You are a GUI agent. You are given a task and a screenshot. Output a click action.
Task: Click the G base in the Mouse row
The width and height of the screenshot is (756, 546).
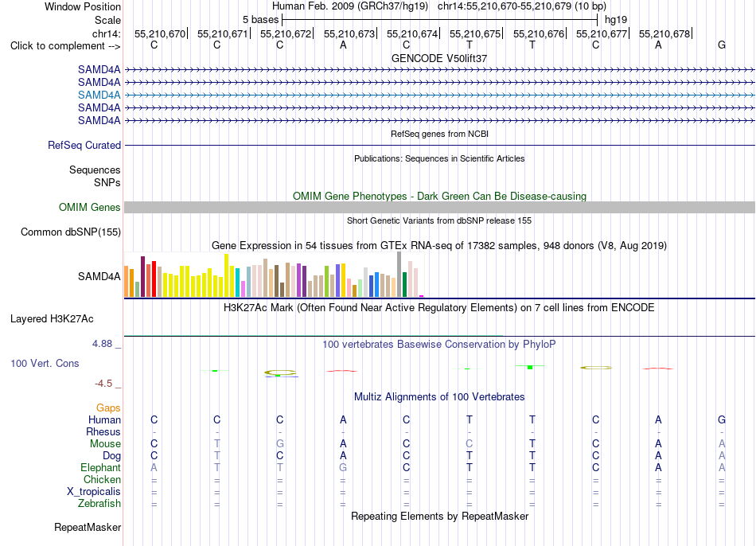click(279, 444)
